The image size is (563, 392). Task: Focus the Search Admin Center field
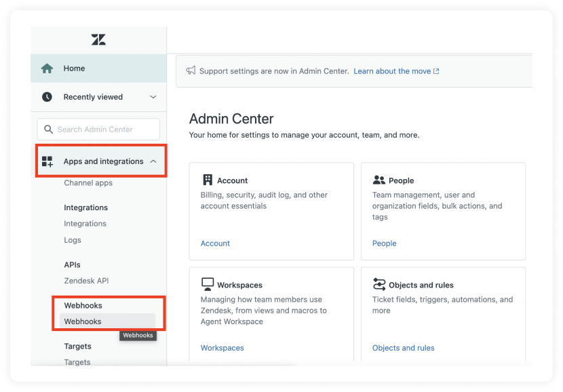(x=98, y=130)
